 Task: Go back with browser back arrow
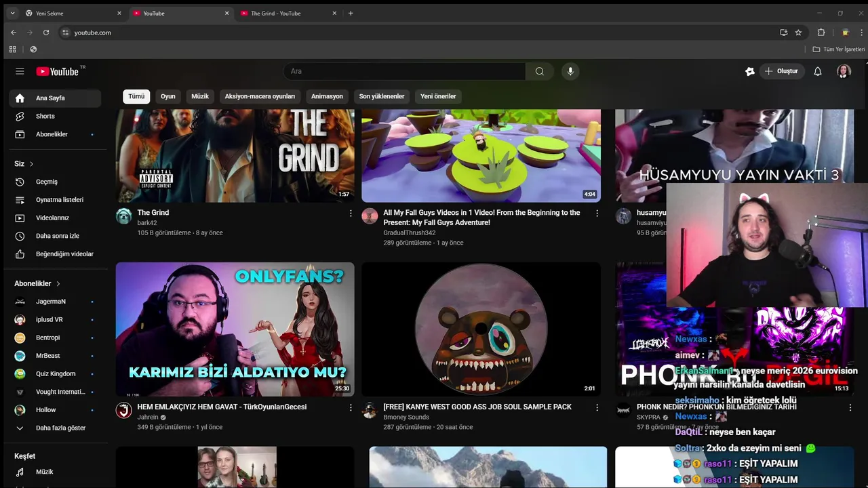click(14, 33)
